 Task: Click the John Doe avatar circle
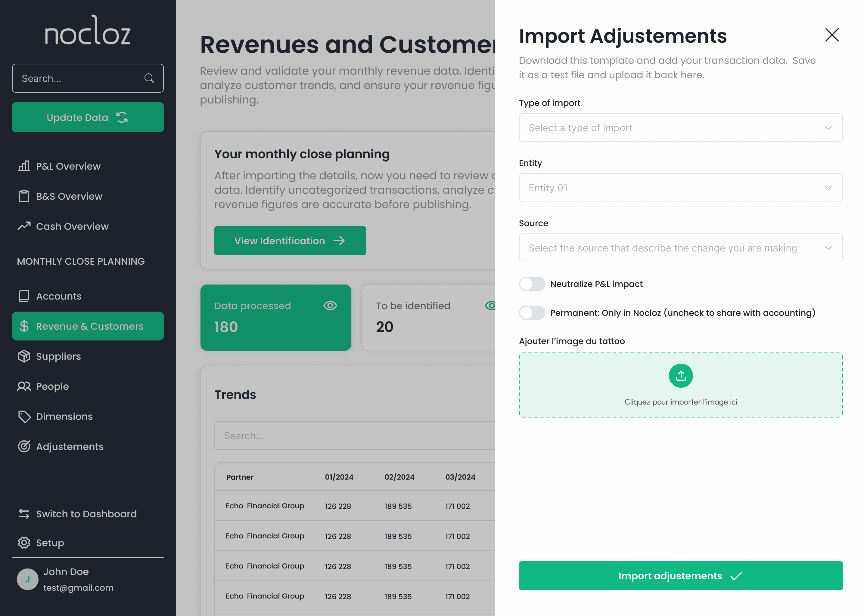[27, 579]
